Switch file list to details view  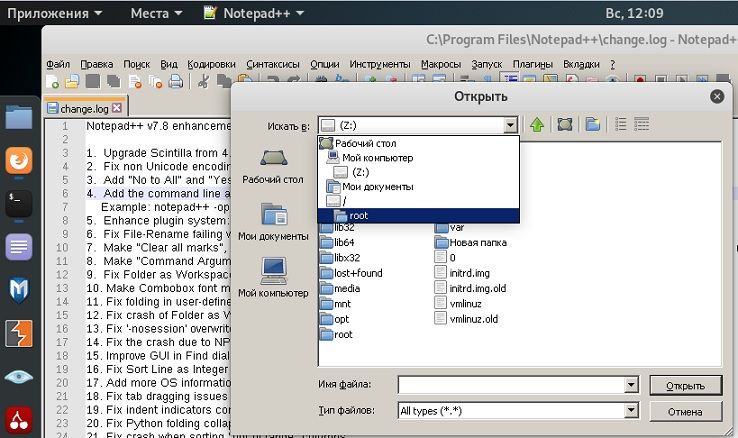point(642,124)
